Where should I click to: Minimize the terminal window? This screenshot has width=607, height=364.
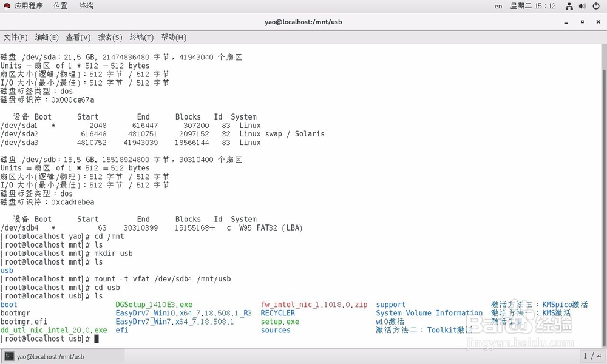[566, 22]
